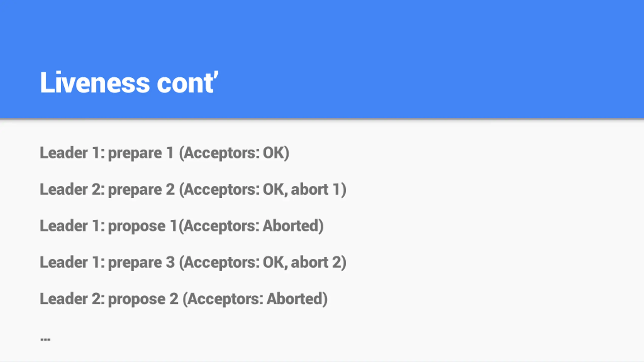Click the word cont' in title
The height and width of the screenshot is (362, 644).
[188, 82]
